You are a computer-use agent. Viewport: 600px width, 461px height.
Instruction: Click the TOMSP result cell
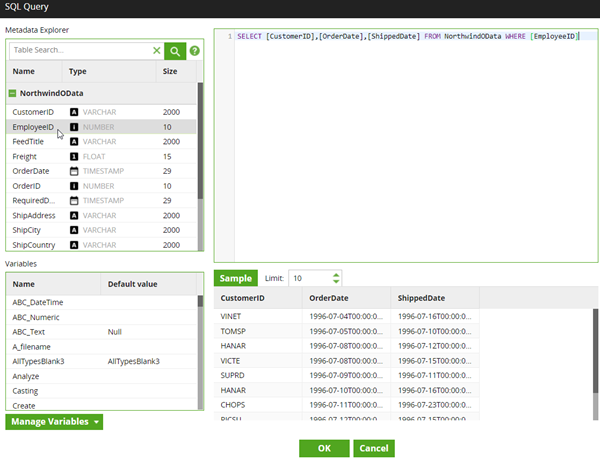click(x=258, y=331)
